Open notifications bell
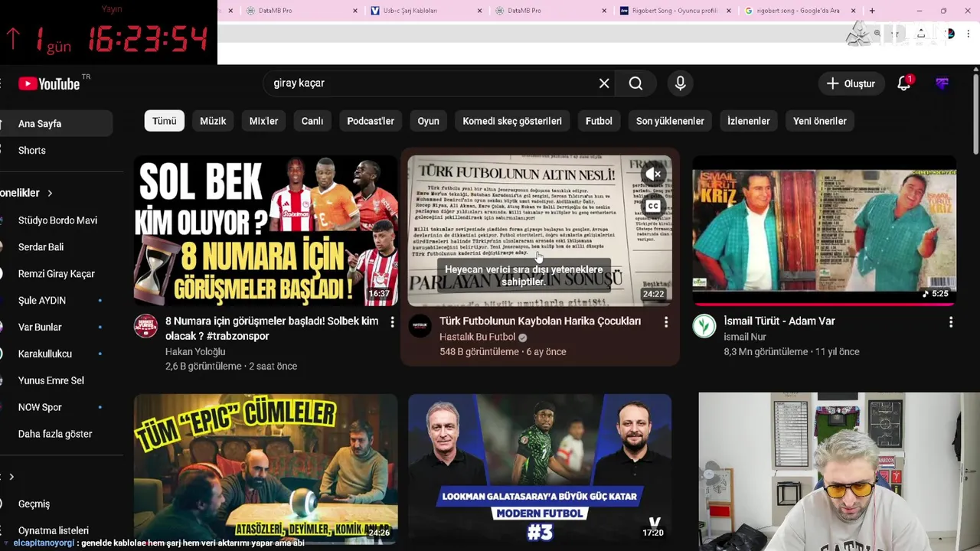This screenshot has width=980, height=551. point(904,83)
